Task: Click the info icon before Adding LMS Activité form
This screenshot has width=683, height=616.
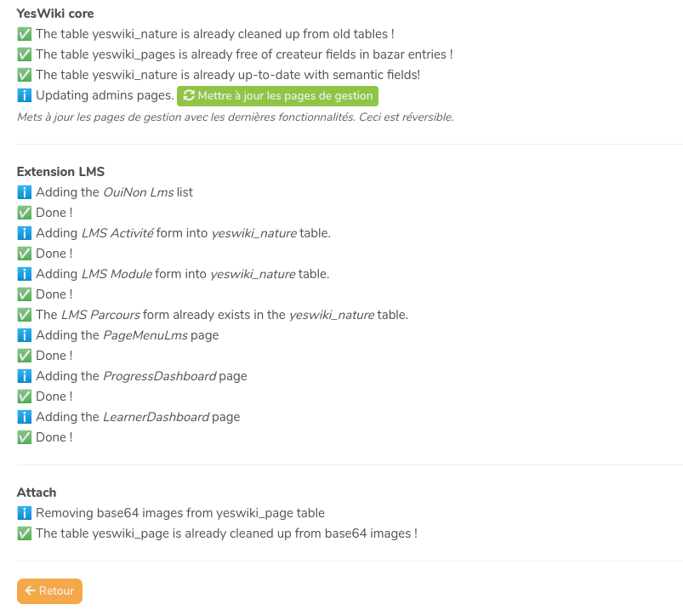Action: tap(24, 233)
